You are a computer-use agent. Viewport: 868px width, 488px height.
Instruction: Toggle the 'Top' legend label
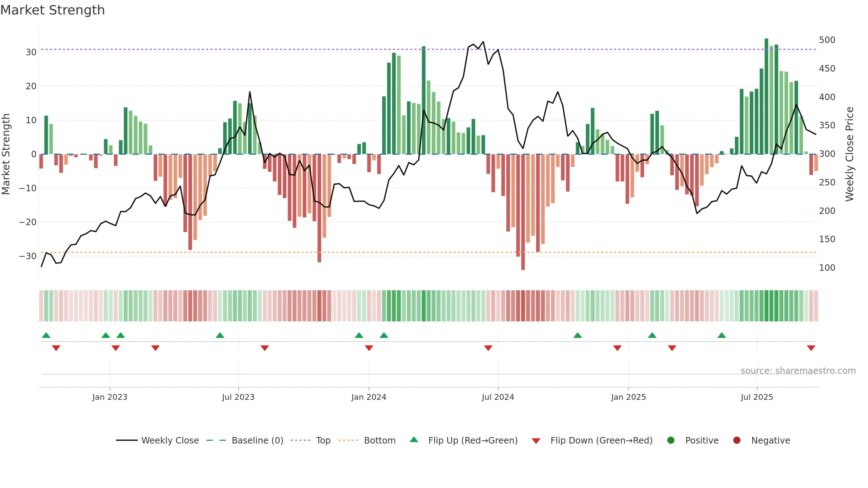coord(323,441)
